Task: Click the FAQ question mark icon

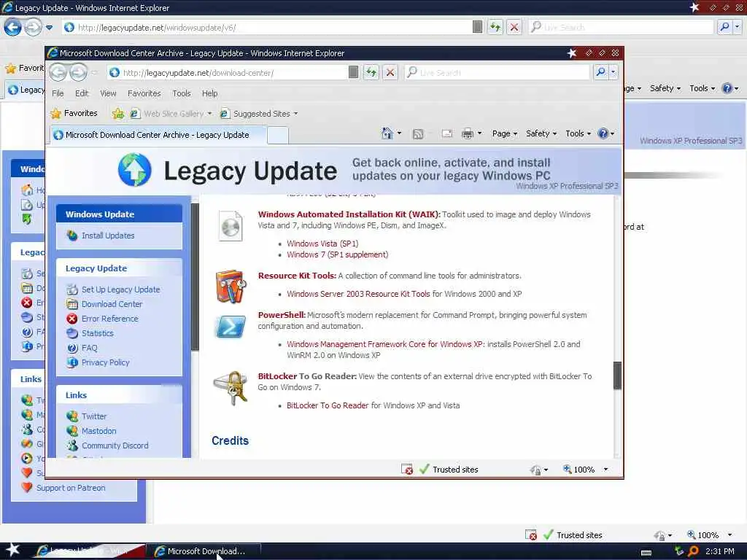Action: coord(72,348)
